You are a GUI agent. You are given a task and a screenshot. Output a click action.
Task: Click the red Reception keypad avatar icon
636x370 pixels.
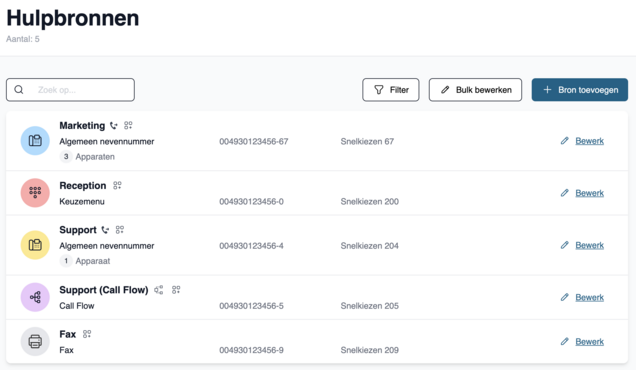[x=35, y=193]
